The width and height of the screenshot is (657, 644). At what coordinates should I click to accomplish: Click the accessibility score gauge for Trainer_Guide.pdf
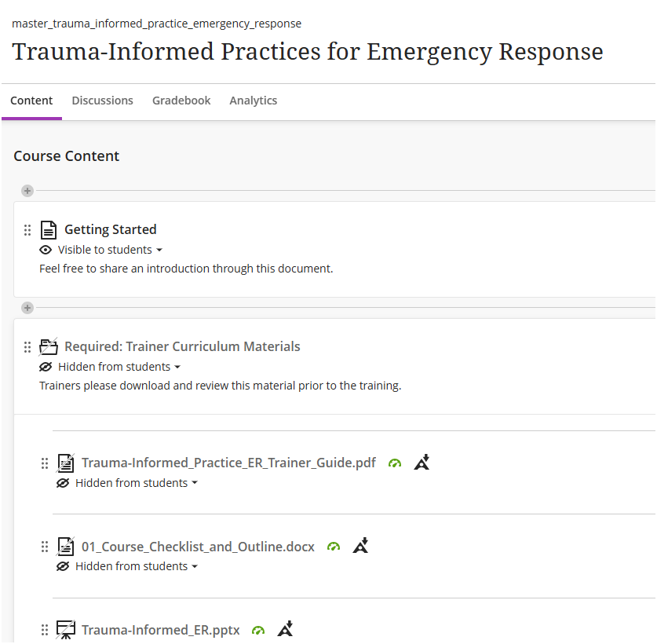(395, 463)
